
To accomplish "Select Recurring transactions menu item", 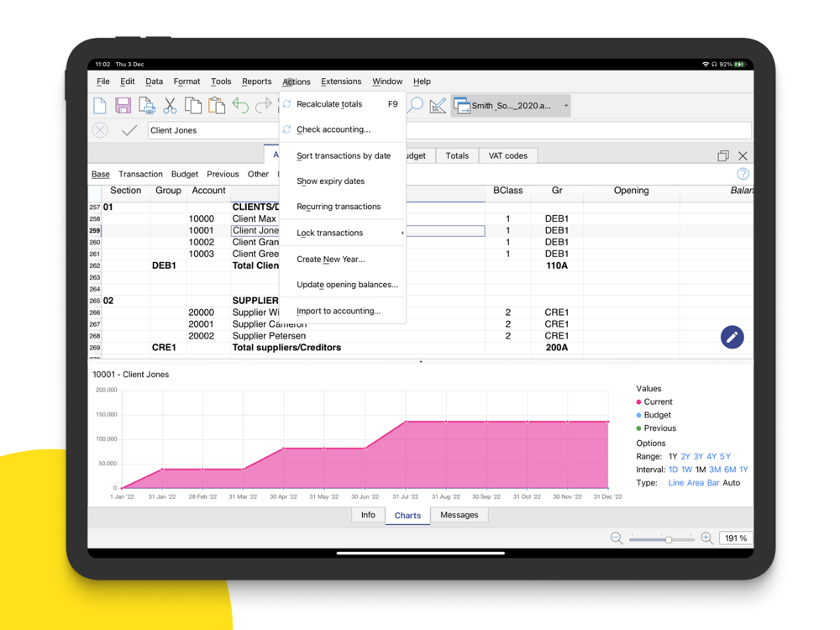I will coord(343,207).
